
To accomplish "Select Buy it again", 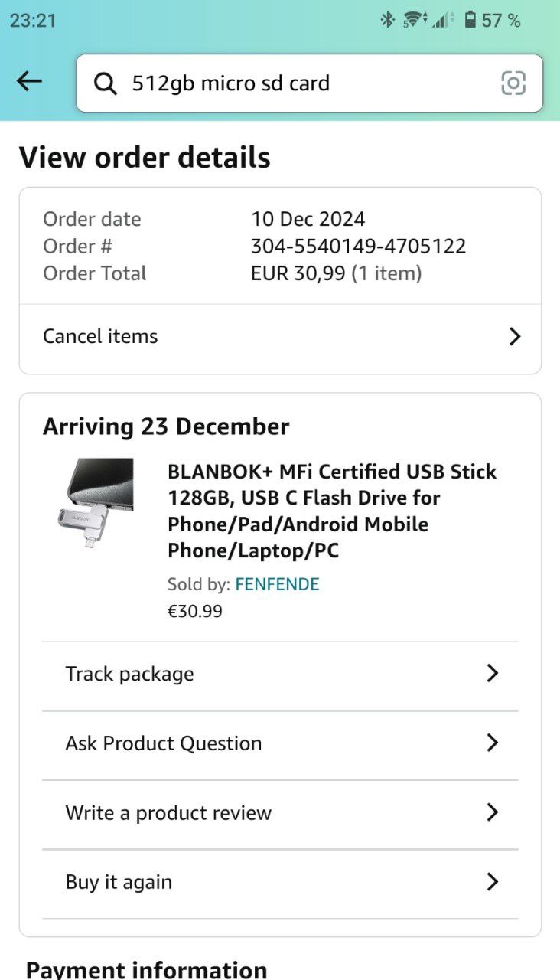I will coord(119,882).
